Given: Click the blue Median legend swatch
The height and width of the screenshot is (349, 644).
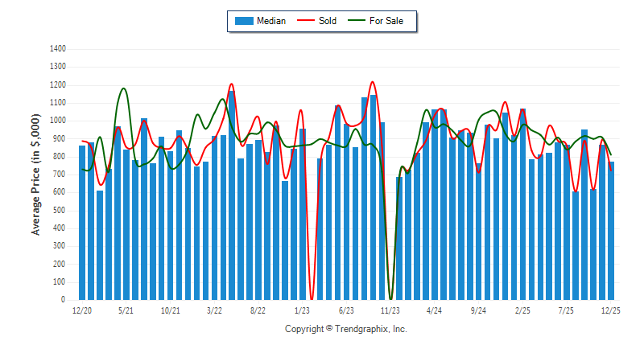Looking at the screenshot, I should tap(244, 21).
